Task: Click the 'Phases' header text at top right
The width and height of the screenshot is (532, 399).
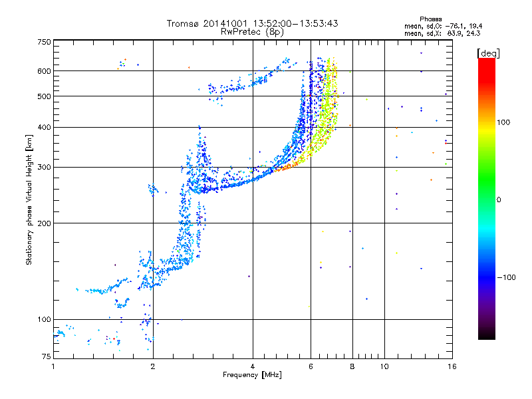Action: pos(430,19)
